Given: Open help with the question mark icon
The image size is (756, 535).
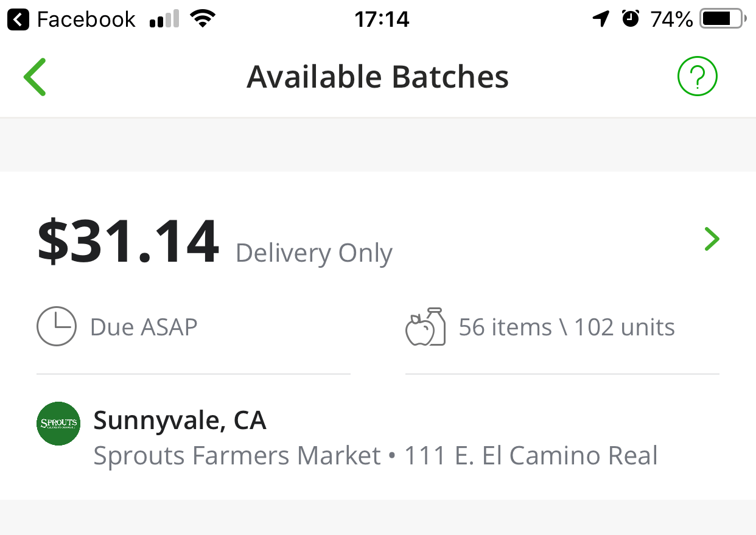Looking at the screenshot, I should tap(697, 77).
